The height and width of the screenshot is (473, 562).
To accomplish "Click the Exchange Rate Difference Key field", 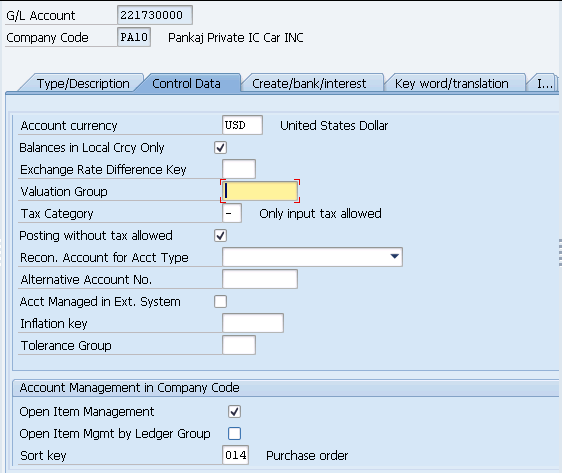I will pyautogui.click(x=239, y=169).
